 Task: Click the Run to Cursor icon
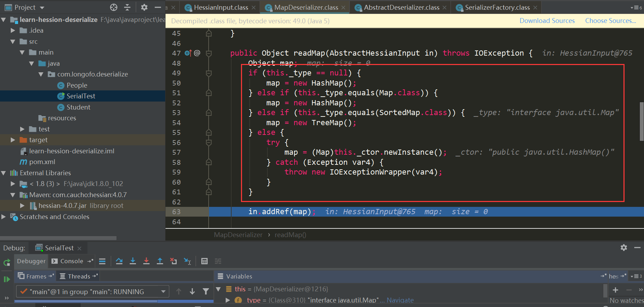(x=187, y=261)
